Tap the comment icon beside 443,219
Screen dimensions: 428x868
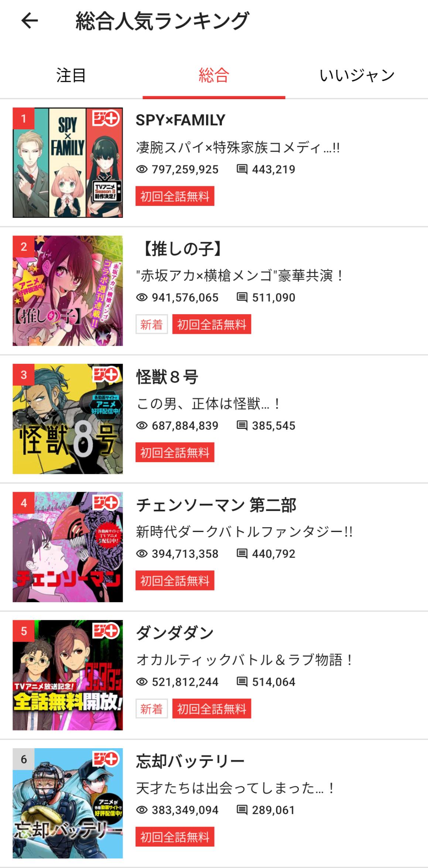242,169
